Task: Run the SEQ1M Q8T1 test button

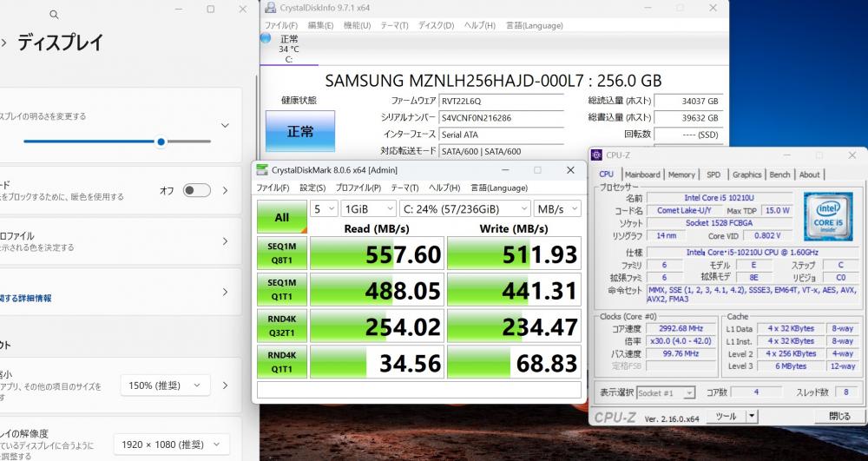Action: [282, 254]
